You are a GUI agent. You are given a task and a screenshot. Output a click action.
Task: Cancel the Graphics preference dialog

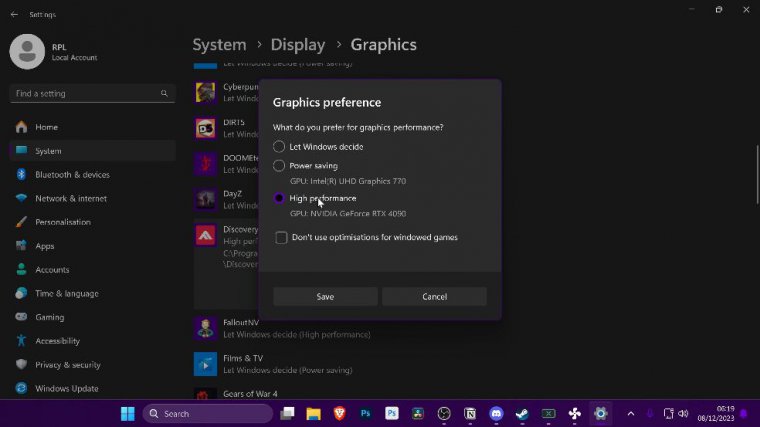point(434,297)
